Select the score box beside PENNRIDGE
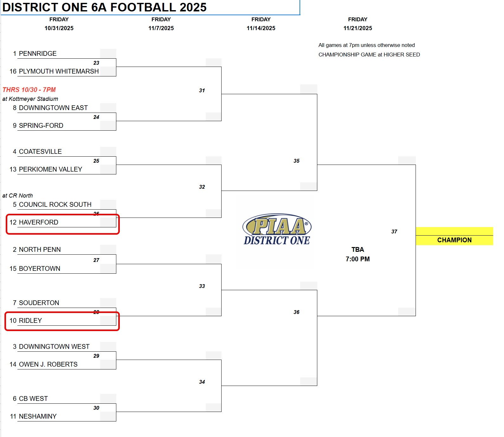The width and height of the screenshot is (504, 437). [108, 53]
